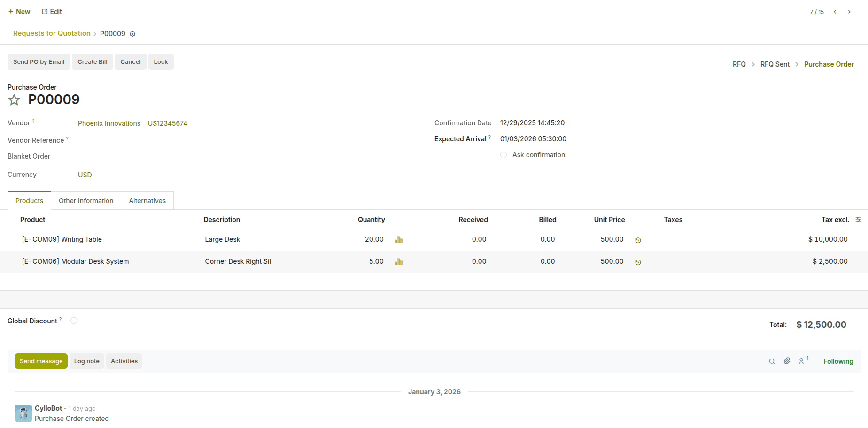
Task: Switch to the Other Information tab
Action: click(86, 201)
